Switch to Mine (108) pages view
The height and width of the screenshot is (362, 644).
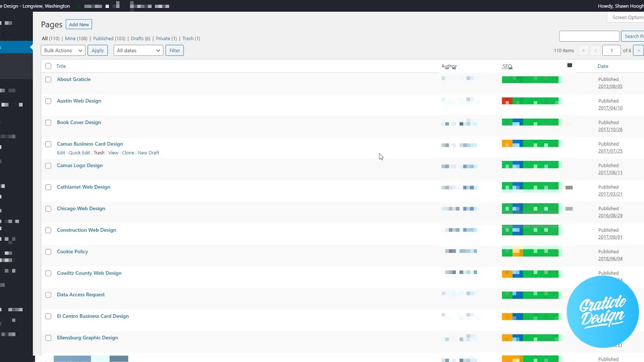click(x=76, y=38)
